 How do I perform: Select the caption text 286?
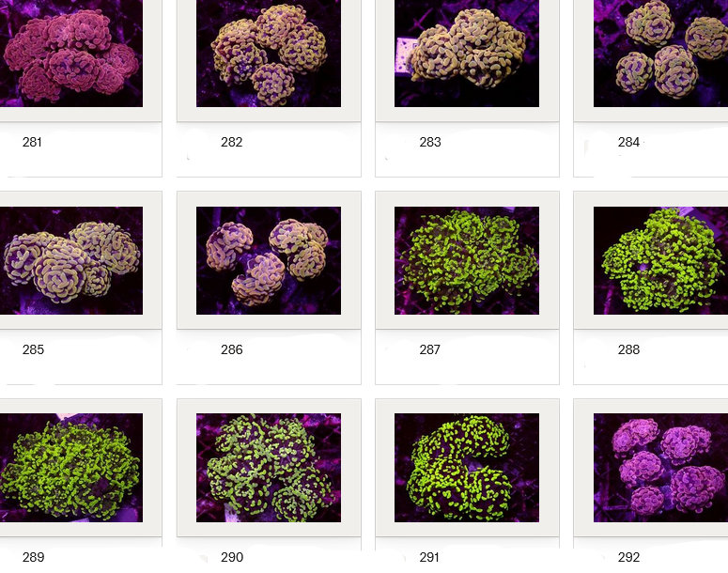[232, 349]
